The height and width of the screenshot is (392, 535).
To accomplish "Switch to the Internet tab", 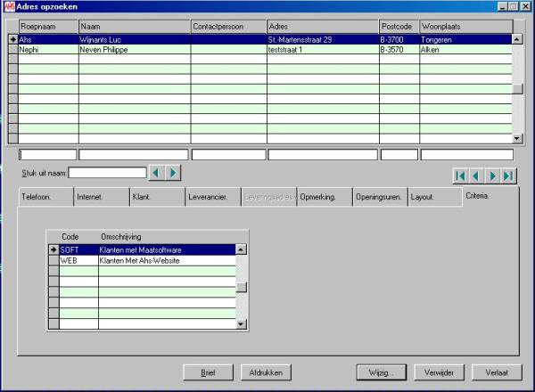I will pyautogui.click(x=102, y=197).
